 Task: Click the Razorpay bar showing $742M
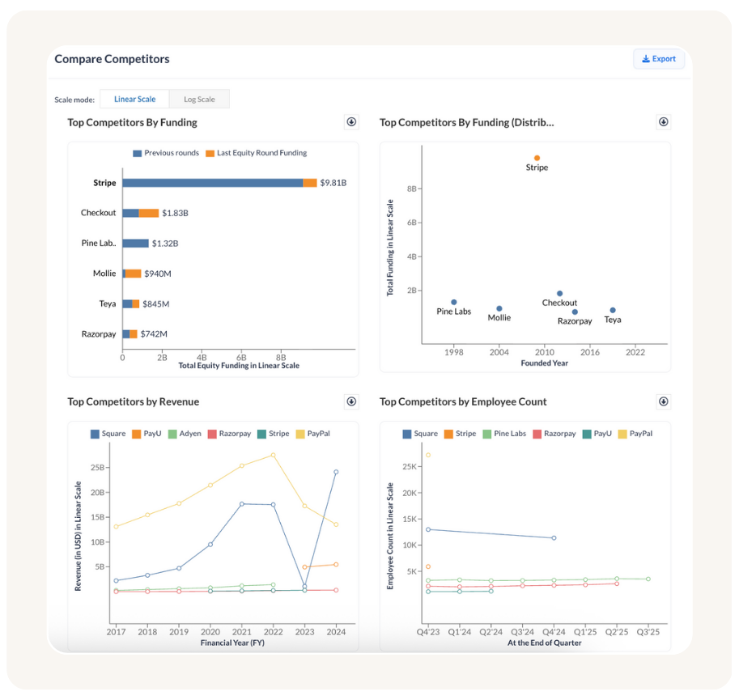(x=130, y=333)
